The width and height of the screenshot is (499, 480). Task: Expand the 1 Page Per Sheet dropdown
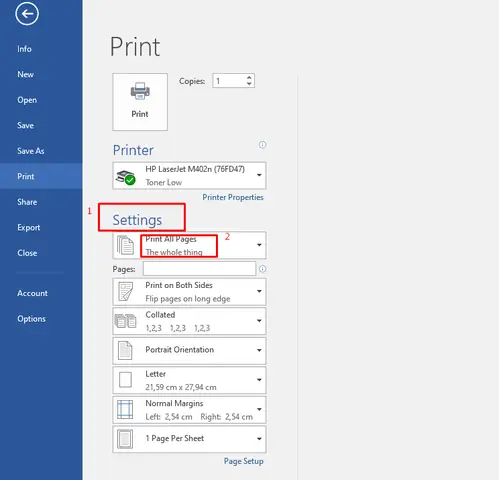tap(189, 439)
